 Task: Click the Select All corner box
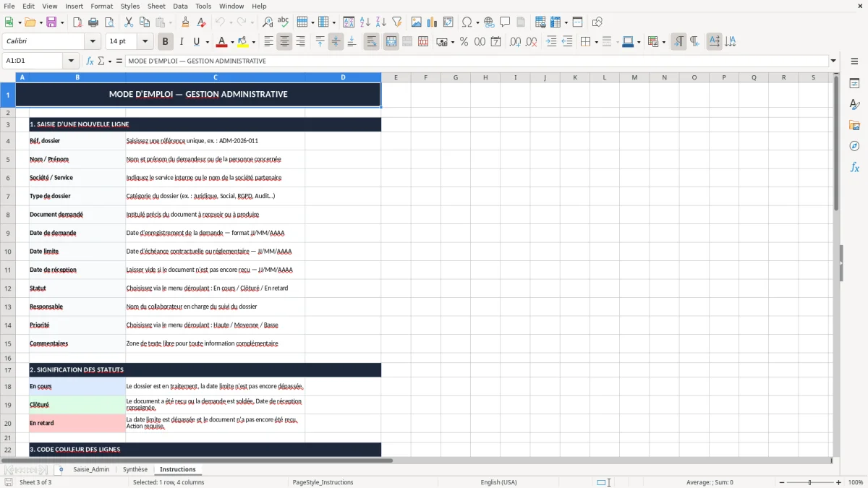8,77
